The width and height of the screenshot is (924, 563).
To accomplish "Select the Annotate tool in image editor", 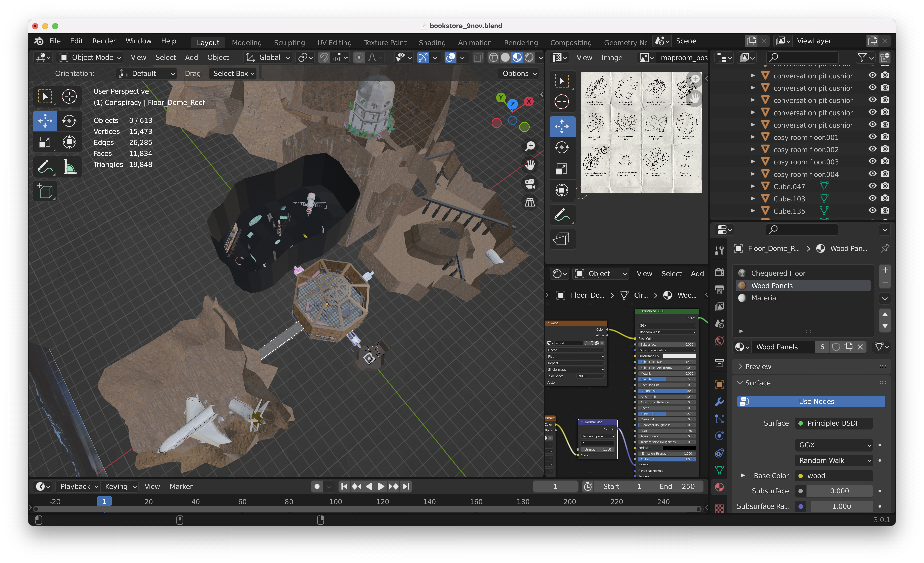I will tap(561, 215).
